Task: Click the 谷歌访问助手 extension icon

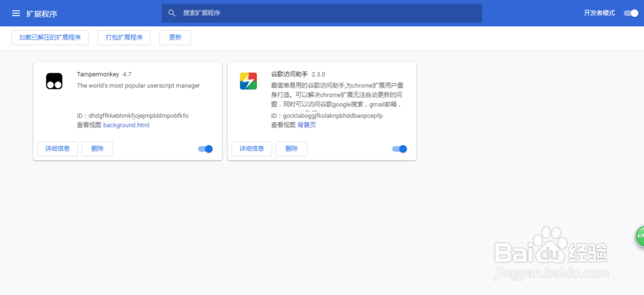Action: 249,81
